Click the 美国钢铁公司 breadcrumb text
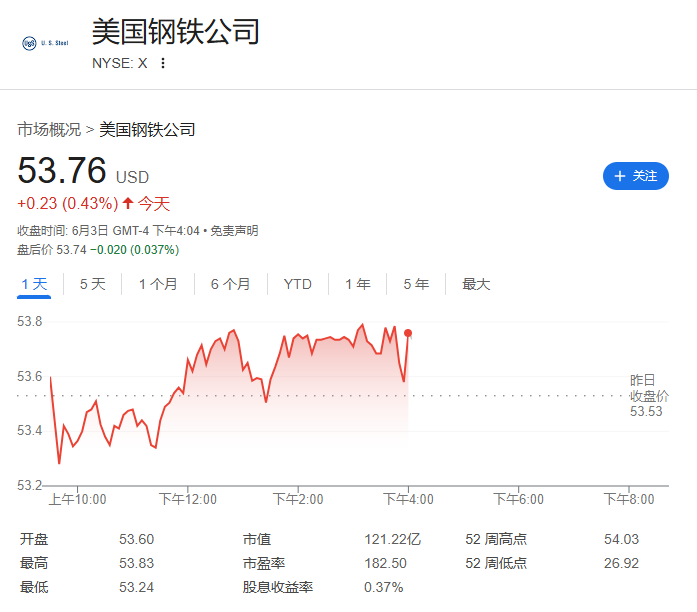This screenshot has width=697, height=612. click(x=147, y=130)
